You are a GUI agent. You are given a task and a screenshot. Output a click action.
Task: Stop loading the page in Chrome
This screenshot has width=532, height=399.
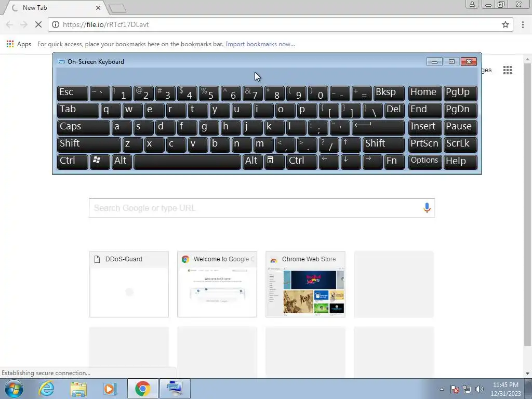tap(38, 24)
